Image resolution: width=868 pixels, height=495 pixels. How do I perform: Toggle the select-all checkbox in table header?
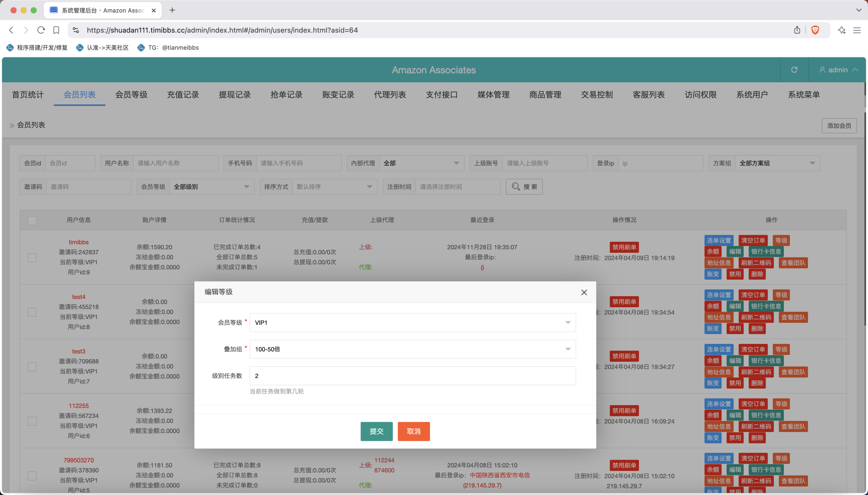[x=32, y=220]
